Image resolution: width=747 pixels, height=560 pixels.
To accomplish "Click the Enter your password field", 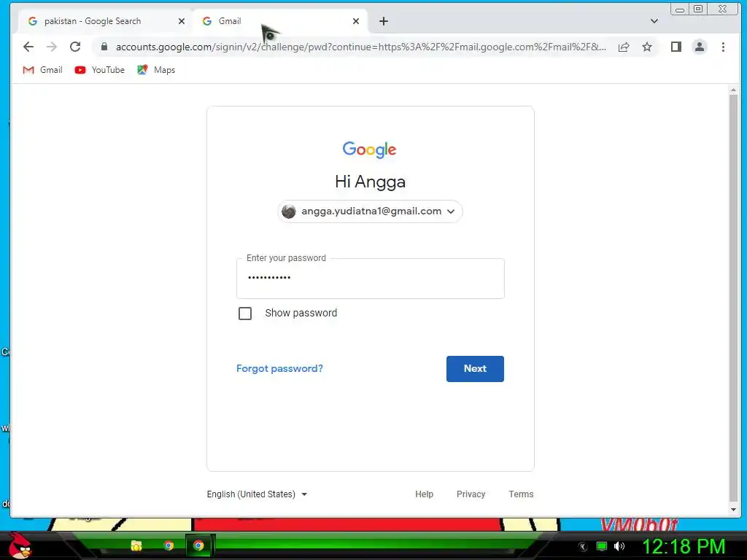I will point(370,278).
